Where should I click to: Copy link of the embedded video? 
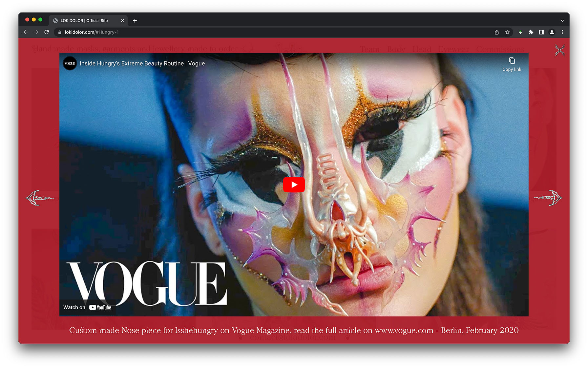point(512,65)
